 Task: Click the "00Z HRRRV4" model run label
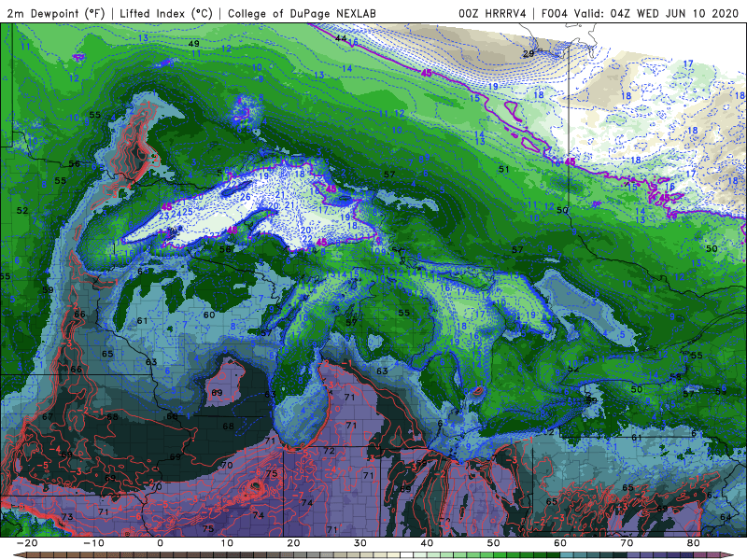[492, 13]
